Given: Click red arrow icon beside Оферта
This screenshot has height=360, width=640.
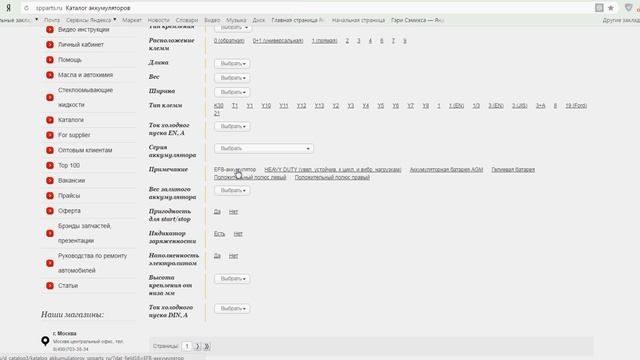Looking at the screenshot, I should (50, 211).
